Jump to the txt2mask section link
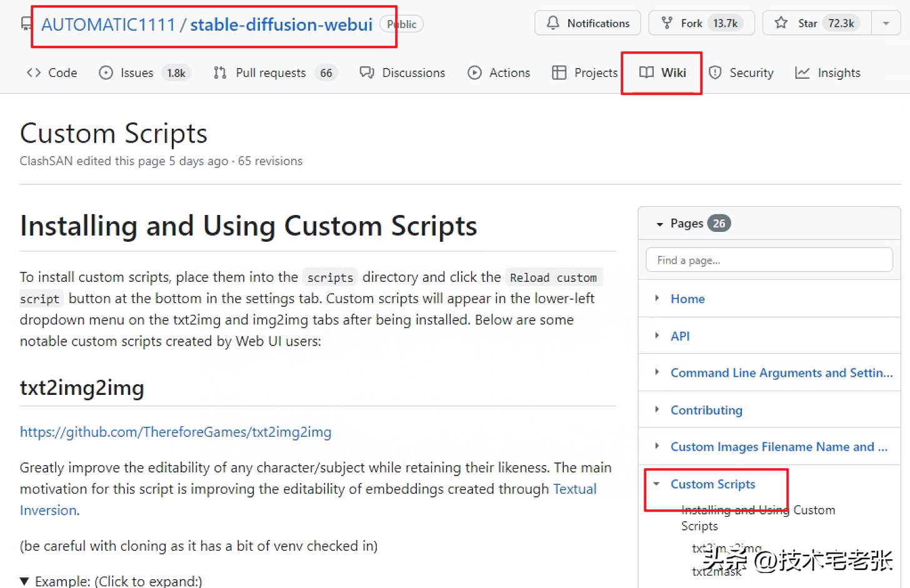910x588 pixels. pos(716,571)
